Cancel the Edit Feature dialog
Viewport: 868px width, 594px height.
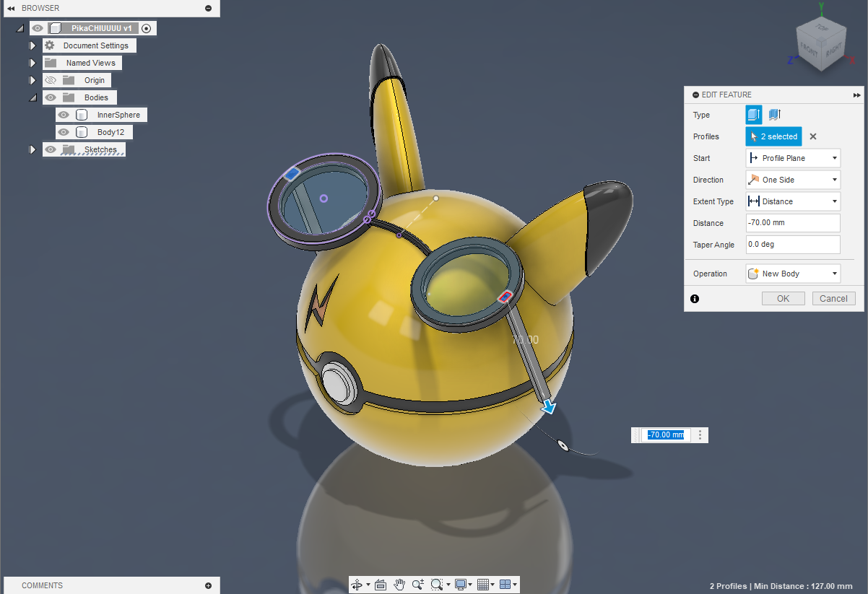(833, 298)
